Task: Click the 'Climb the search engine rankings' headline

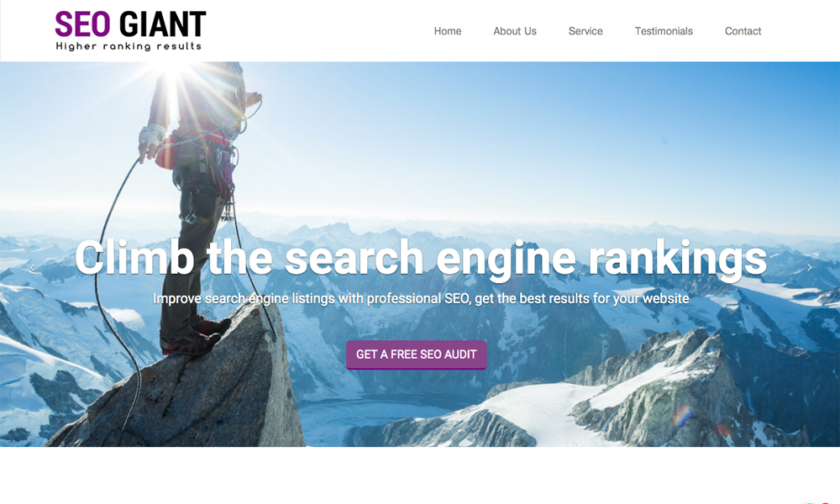Action: (421, 259)
